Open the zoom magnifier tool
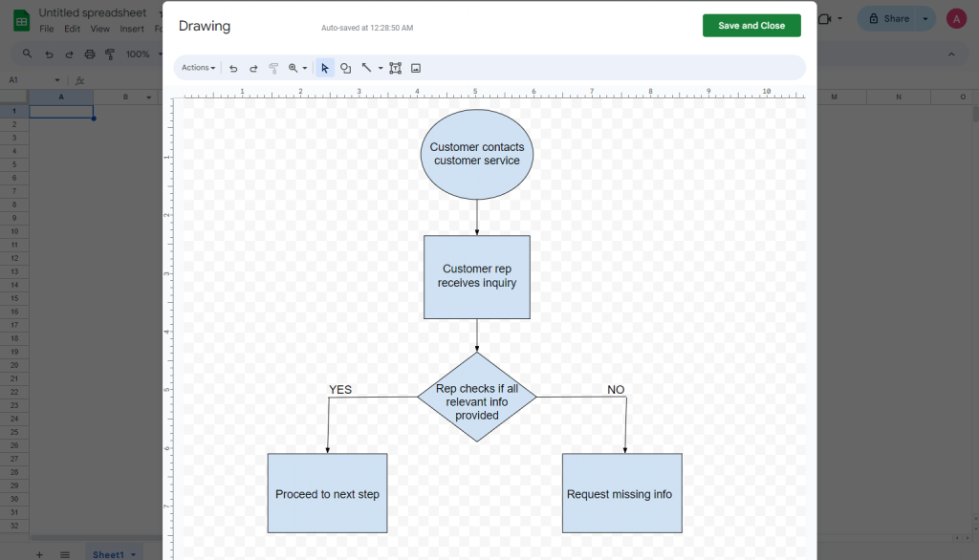 pyautogui.click(x=293, y=68)
